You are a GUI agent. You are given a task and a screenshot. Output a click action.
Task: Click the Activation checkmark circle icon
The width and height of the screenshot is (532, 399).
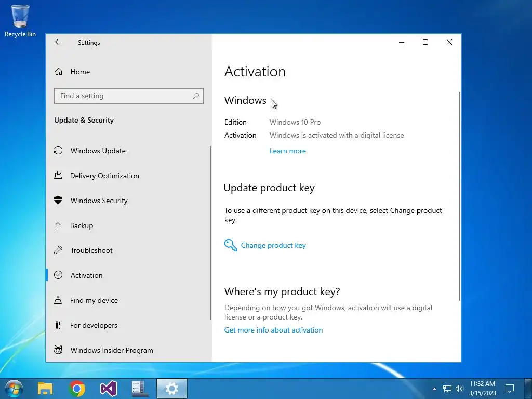(58, 275)
